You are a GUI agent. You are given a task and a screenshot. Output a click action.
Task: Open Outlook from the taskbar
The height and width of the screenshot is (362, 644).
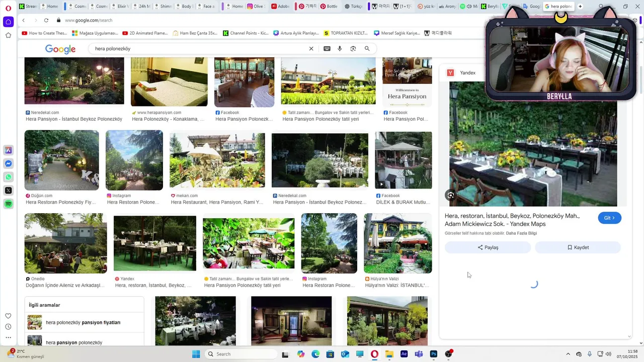tap(345, 354)
